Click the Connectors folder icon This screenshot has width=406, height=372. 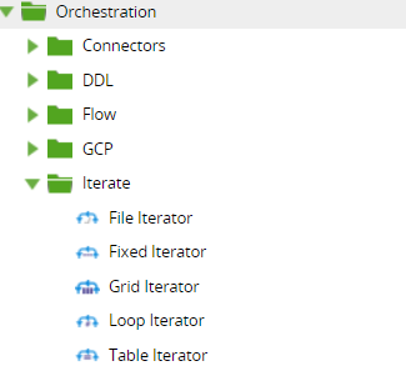pyautogui.click(x=60, y=46)
